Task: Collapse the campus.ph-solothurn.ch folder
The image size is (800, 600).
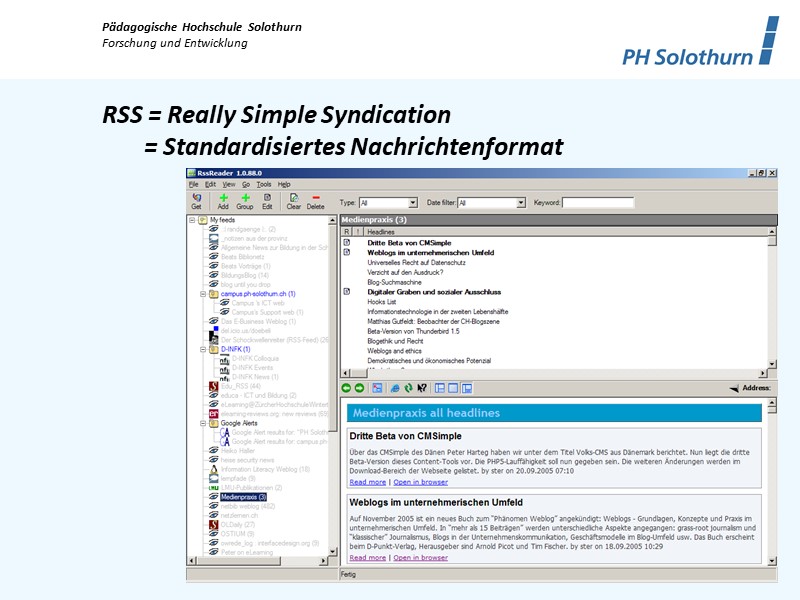Action: (201, 294)
